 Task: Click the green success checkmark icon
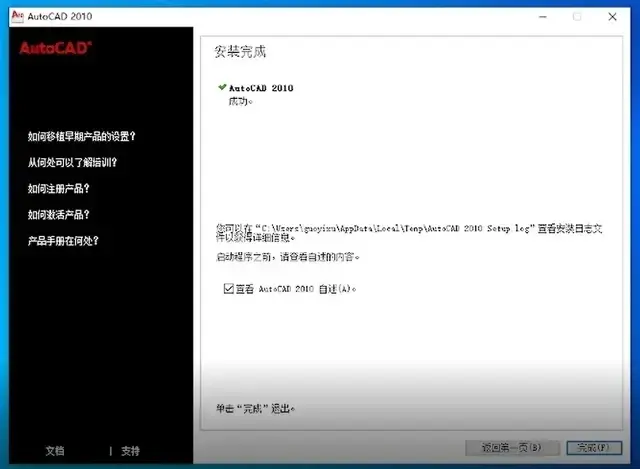coord(222,87)
